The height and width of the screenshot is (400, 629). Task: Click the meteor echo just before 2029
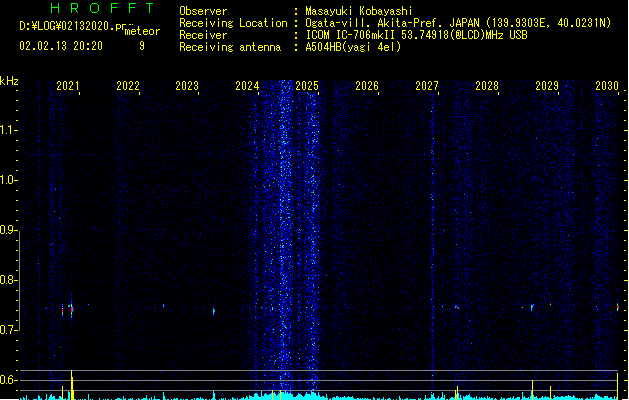tap(532, 307)
